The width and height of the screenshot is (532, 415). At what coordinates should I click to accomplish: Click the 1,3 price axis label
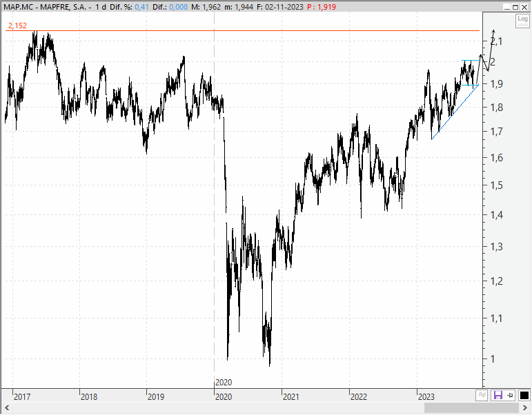[497, 247]
